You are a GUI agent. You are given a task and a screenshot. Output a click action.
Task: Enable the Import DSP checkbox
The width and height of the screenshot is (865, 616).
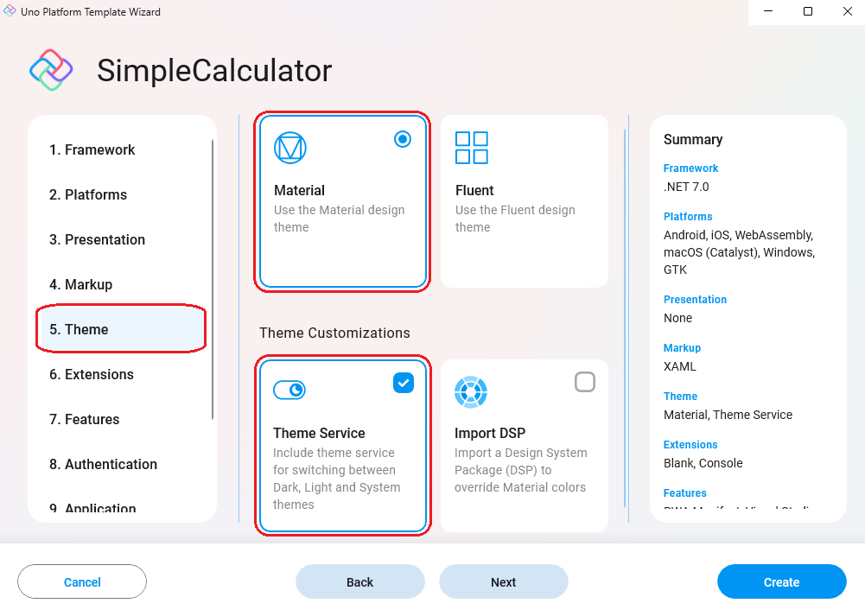click(x=585, y=383)
